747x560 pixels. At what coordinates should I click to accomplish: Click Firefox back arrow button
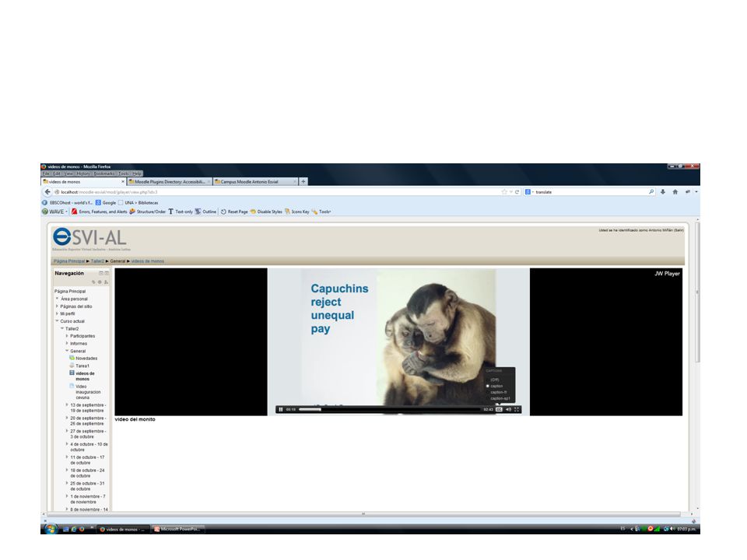coord(47,192)
